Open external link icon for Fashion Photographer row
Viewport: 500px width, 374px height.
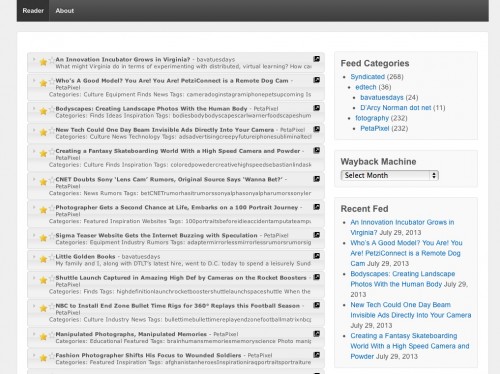point(316,355)
